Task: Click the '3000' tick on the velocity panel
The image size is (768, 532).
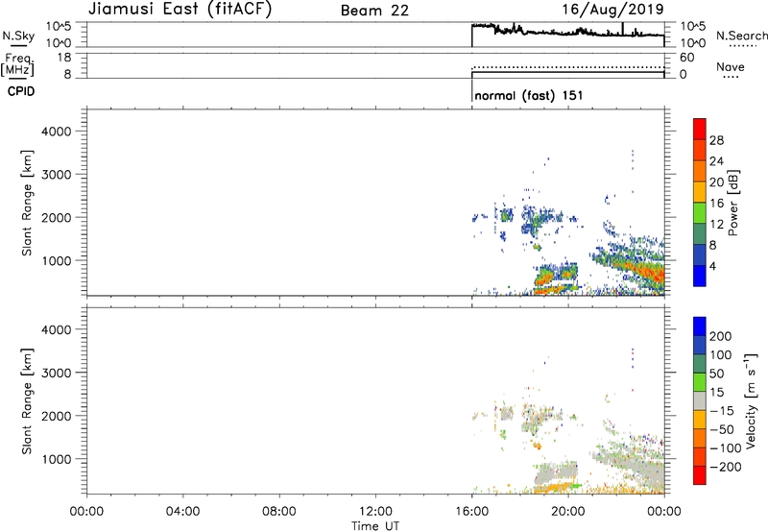Action: (57, 373)
